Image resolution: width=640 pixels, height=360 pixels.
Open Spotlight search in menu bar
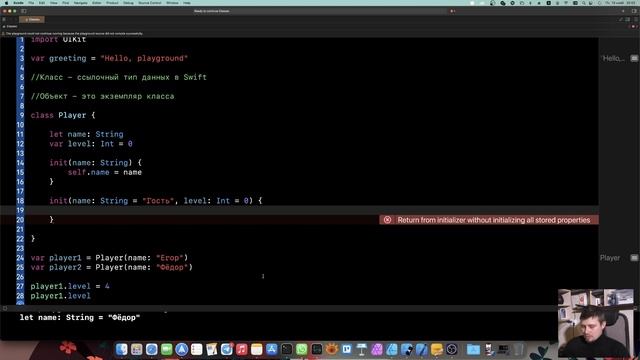(584, 3)
